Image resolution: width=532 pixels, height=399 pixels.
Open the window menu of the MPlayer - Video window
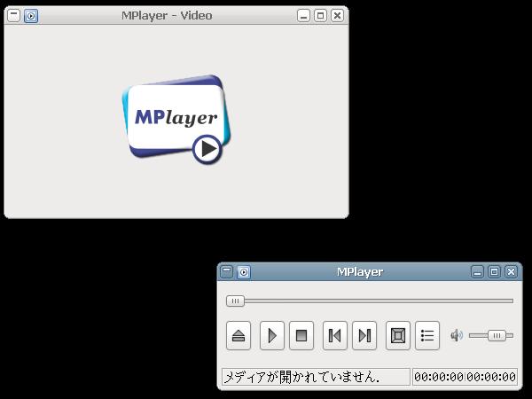[x=14, y=16]
